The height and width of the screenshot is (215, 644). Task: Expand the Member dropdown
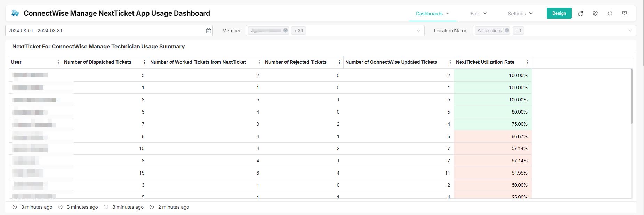[418, 31]
